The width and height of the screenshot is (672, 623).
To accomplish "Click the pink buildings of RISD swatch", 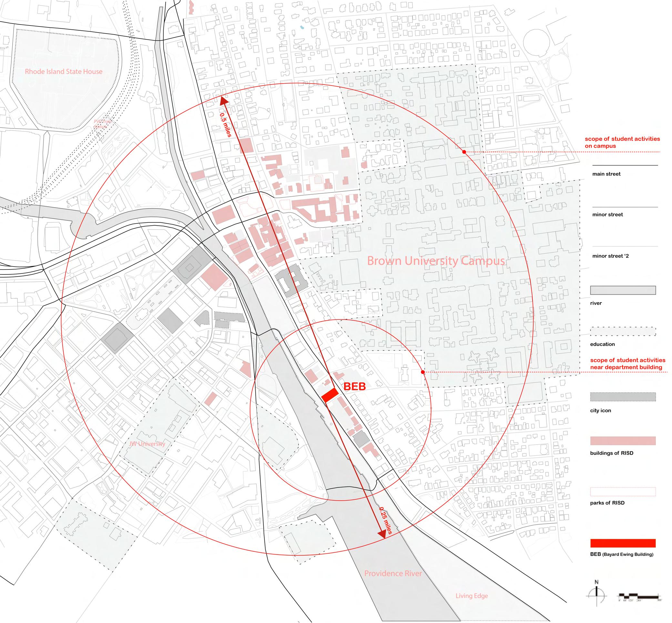I will pyautogui.click(x=623, y=441).
